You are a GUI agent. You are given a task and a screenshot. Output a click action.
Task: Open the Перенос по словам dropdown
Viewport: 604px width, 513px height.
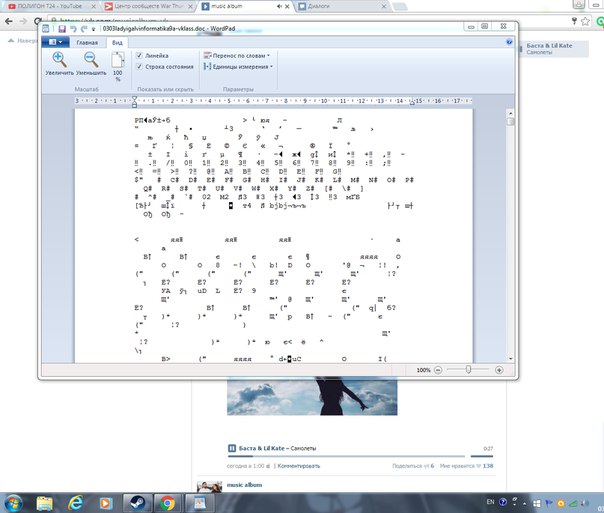click(240, 55)
